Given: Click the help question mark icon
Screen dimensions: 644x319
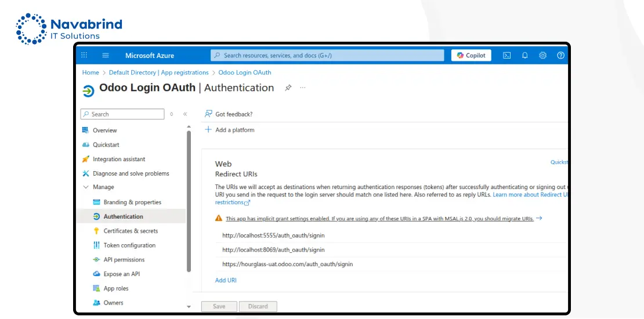Looking at the screenshot, I should [x=560, y=56].
